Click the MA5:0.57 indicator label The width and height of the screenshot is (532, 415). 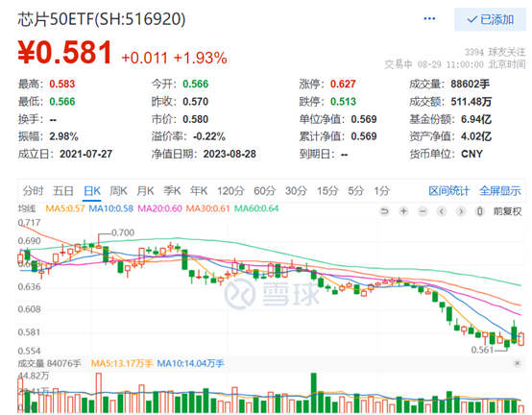click(65, 208)
